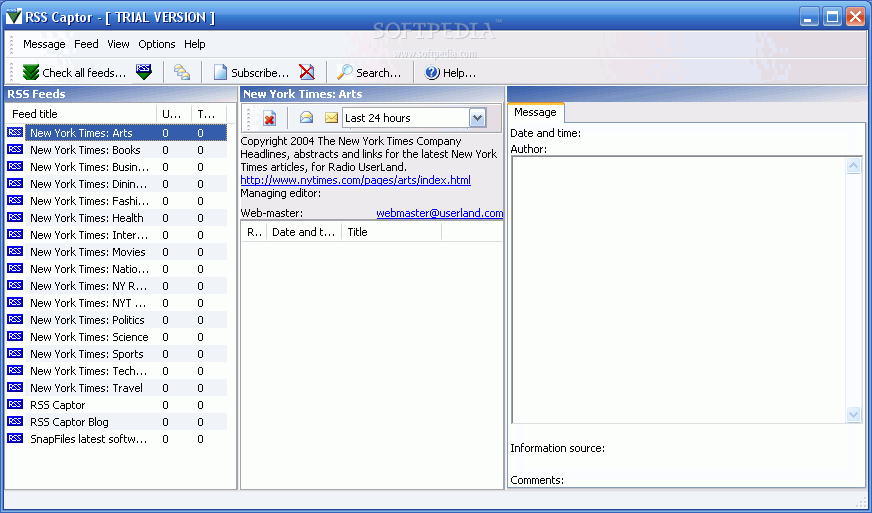The image size is (872, 513).
Task: Maximize the RSS Captor window
Action: coord(833,17)
